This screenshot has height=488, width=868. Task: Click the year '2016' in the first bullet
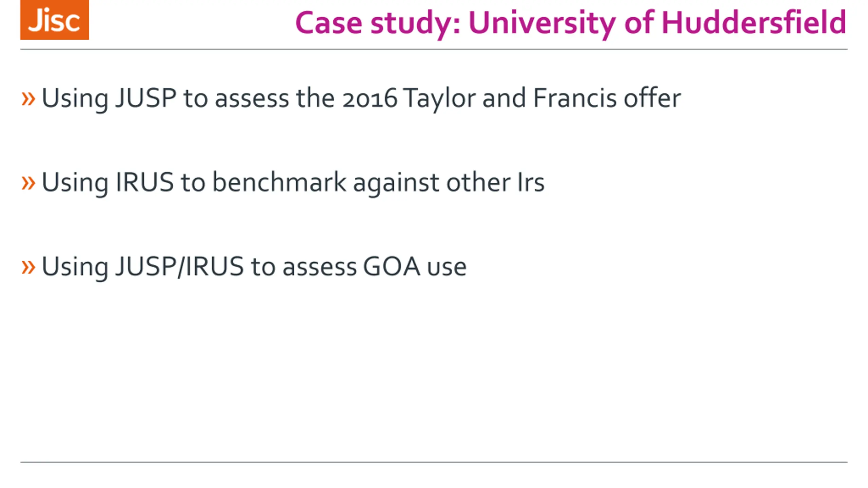[370, 99]
